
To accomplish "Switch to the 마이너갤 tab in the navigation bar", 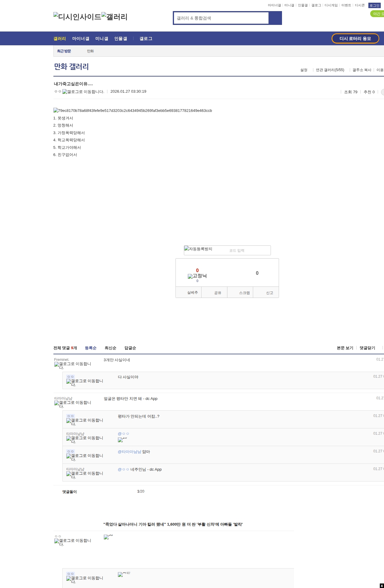I will click(81, 39).
